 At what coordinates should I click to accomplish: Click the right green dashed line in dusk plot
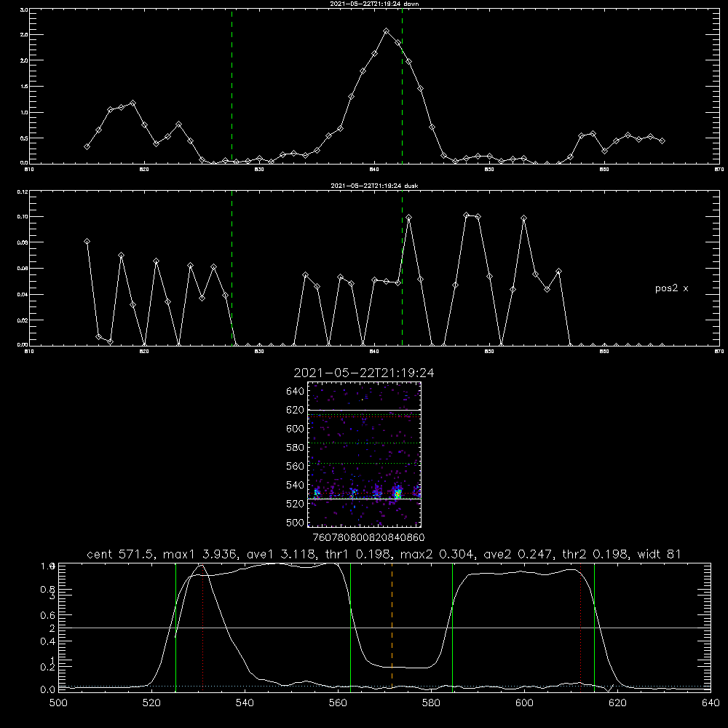[x=402, y=269]
